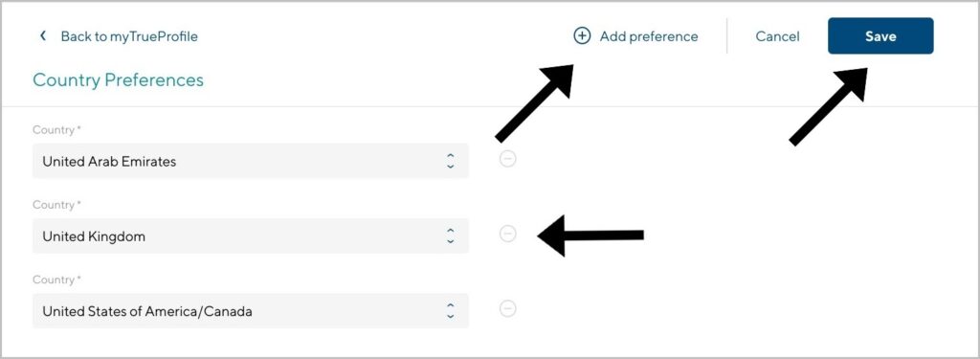Select the Add preference text label
The width and height of the screenshot is (980, 359).
tap(649, 36)
